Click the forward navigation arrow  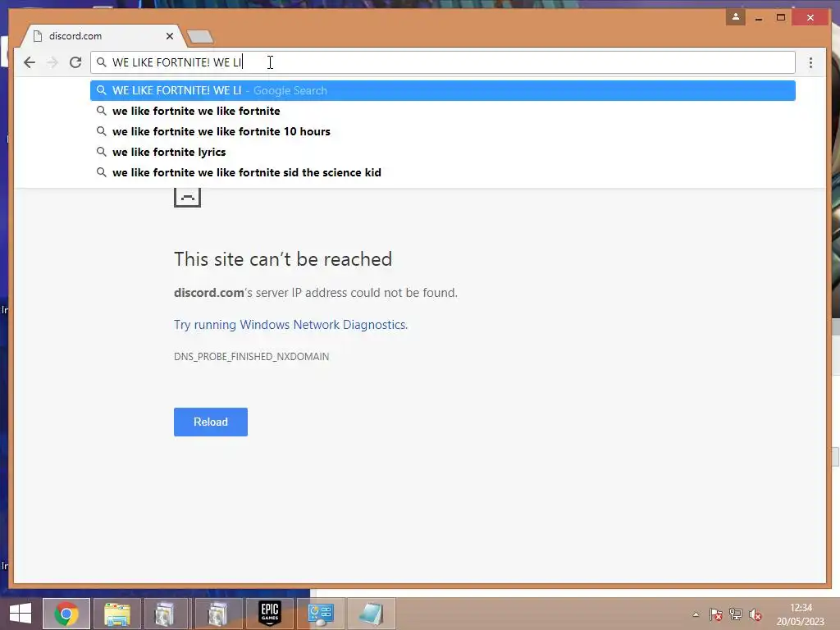[x=52, y=62]
